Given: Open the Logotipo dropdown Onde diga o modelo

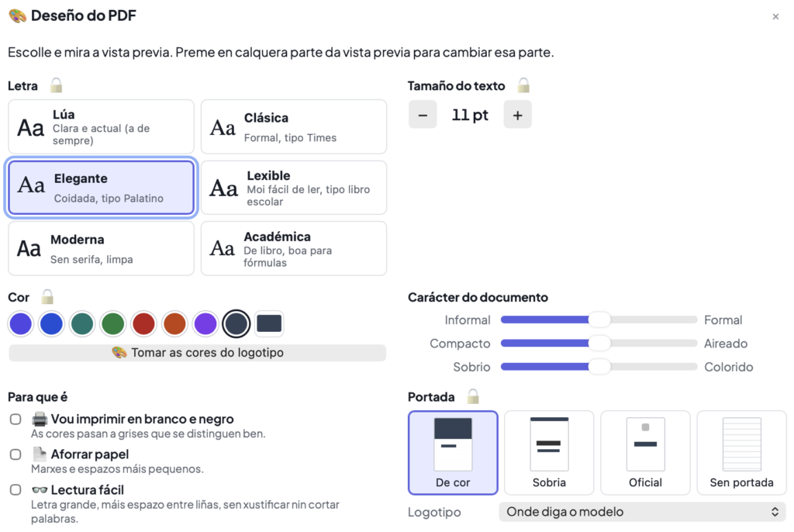Looking at the screenshot, I should pos(642,512).
